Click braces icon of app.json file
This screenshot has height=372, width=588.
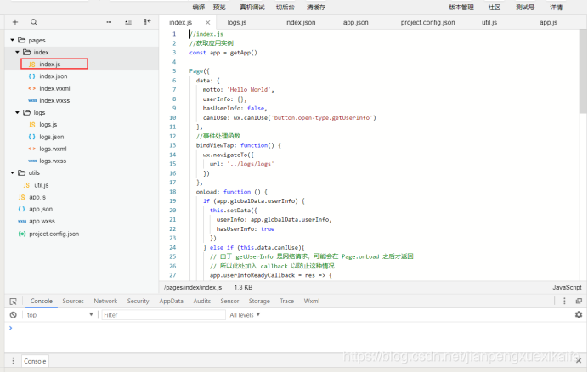click(22, 209)
